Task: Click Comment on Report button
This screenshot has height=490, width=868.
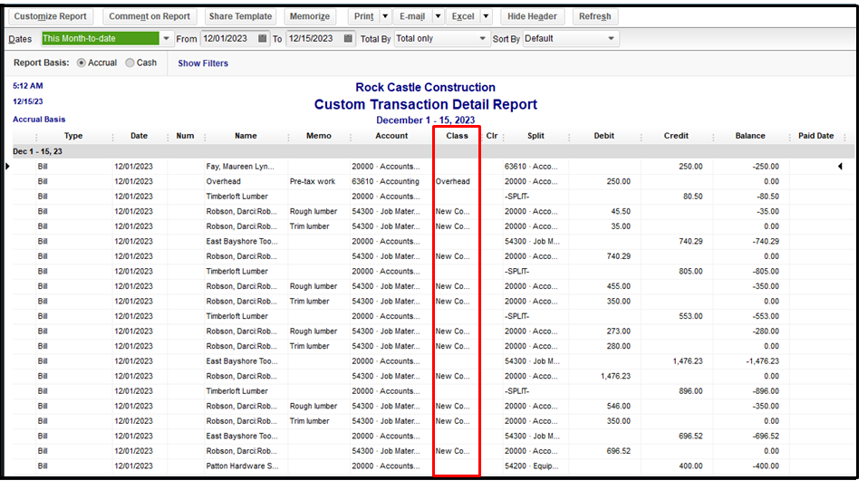Action: pyautogui.click(x=149, y=16)
